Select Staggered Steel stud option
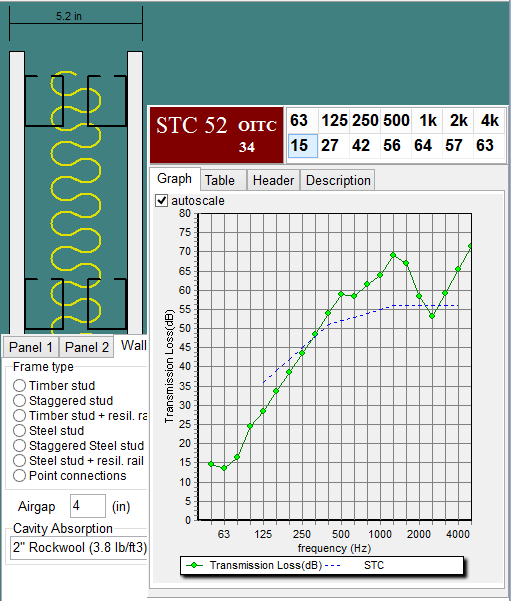The width and height of the screenshot is (511, 601). tap(19, 445)
